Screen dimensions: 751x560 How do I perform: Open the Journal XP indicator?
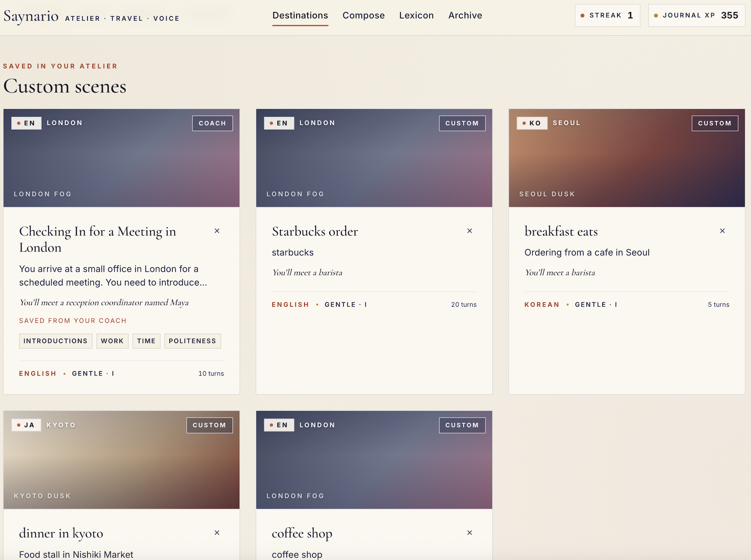[696, 15]
